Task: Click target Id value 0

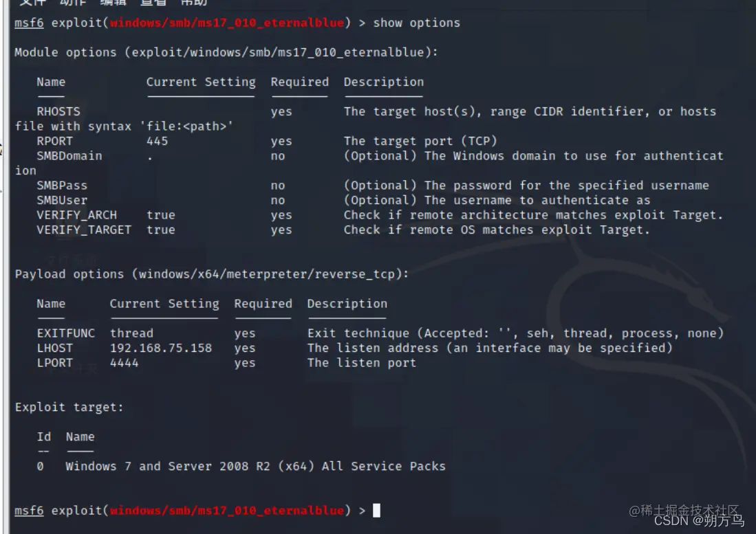Action: [40, 467]
